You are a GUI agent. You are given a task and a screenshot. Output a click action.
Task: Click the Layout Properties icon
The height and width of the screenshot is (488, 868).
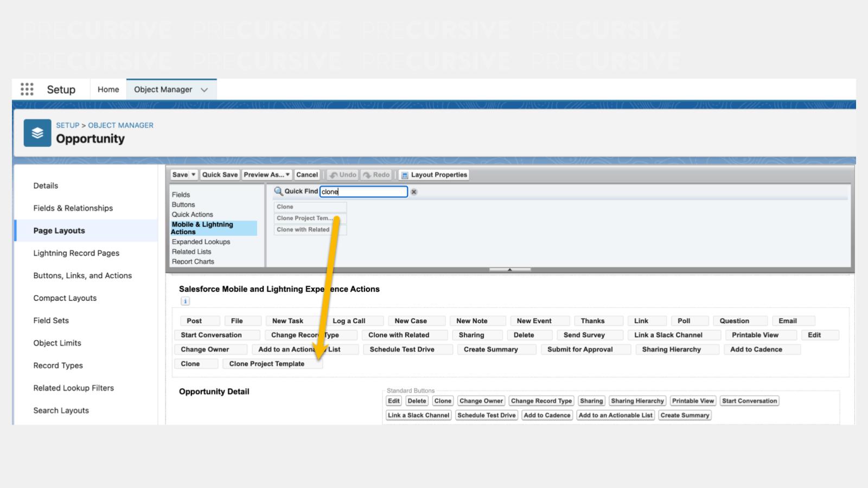pyautogui.click(x=404, y=175)
